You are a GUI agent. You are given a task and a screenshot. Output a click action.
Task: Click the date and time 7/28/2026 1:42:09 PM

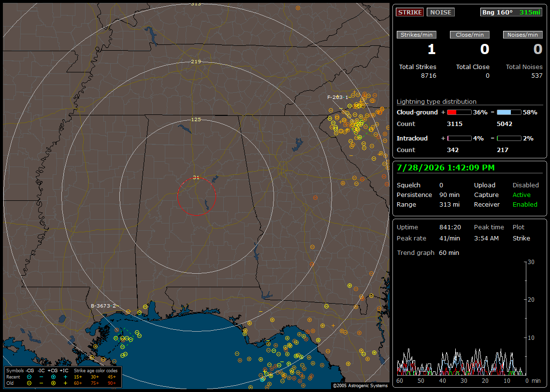446,168
